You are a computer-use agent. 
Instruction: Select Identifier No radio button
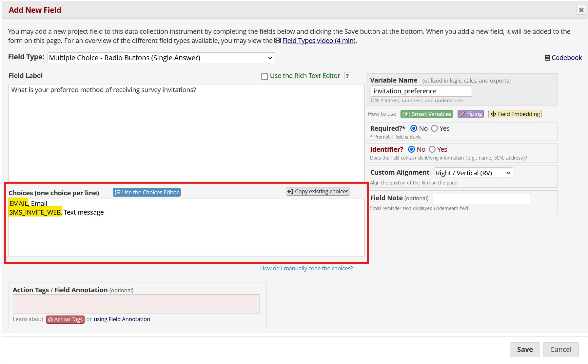tap(411, 149)
